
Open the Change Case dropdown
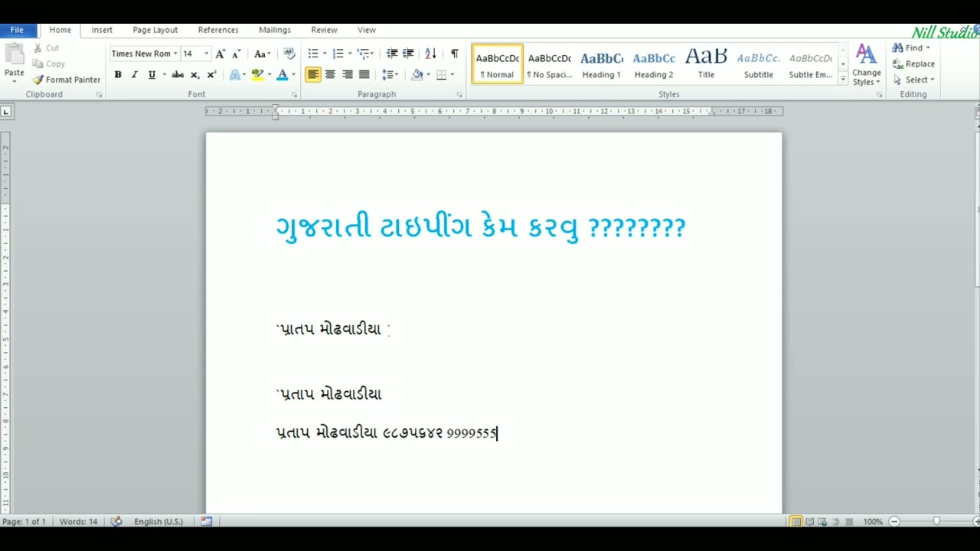(x=263, y=54)
